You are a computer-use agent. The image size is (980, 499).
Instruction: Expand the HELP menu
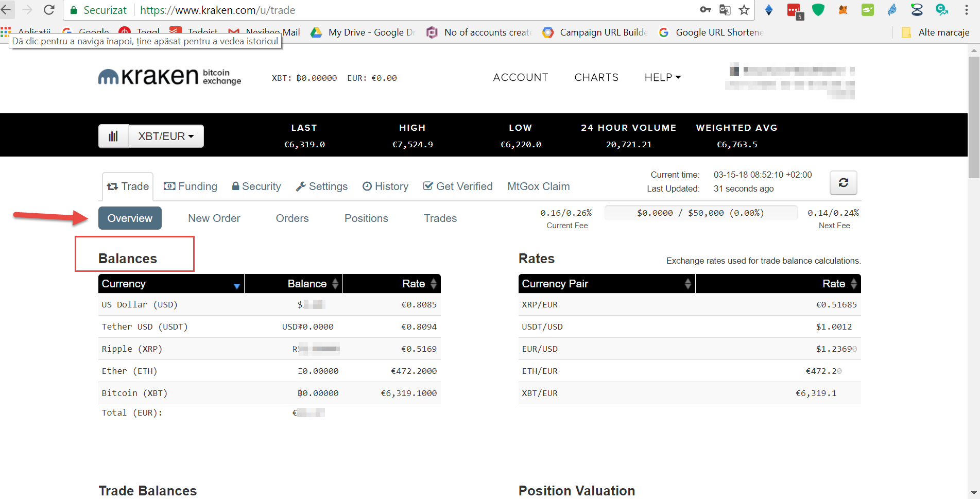pyautogui.click(x=663, y=77)
